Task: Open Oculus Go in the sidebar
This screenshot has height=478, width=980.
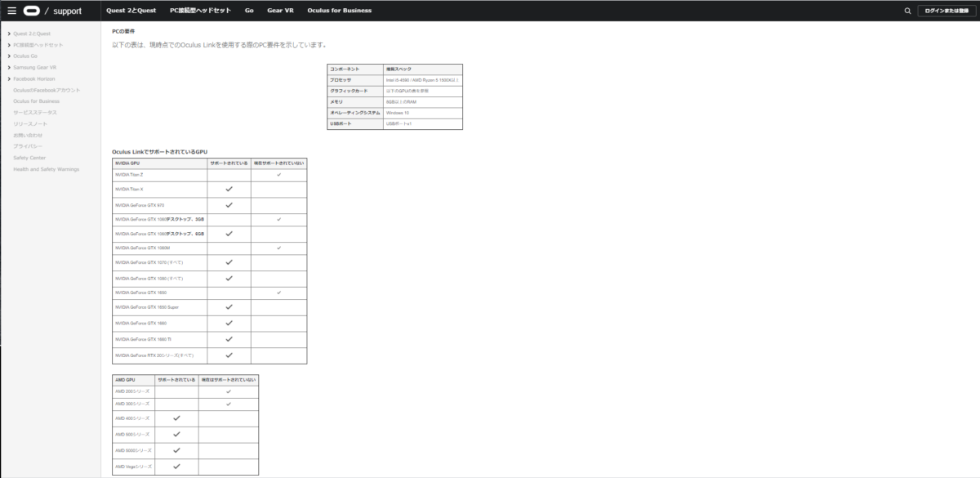Action: (25, 56)
